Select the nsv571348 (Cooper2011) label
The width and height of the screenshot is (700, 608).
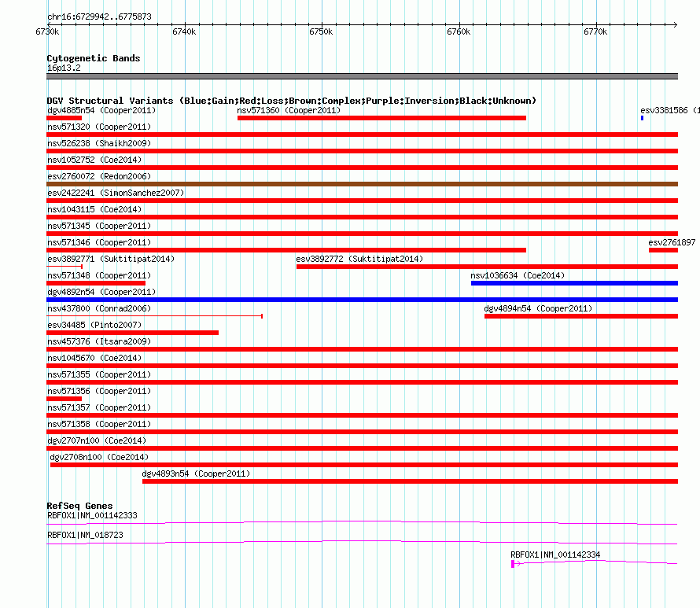coord(99,275)
